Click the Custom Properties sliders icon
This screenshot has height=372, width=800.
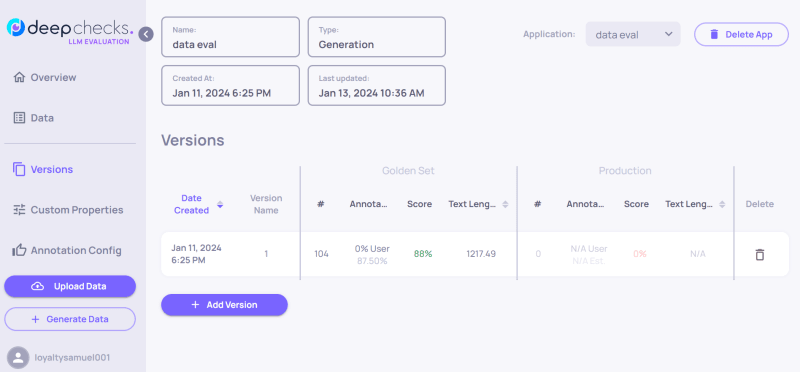click(19, 210)
